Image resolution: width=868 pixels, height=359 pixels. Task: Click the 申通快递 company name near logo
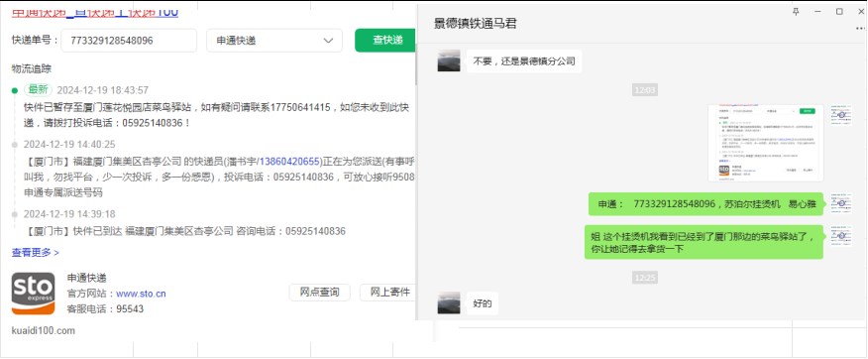pos(87,278)
